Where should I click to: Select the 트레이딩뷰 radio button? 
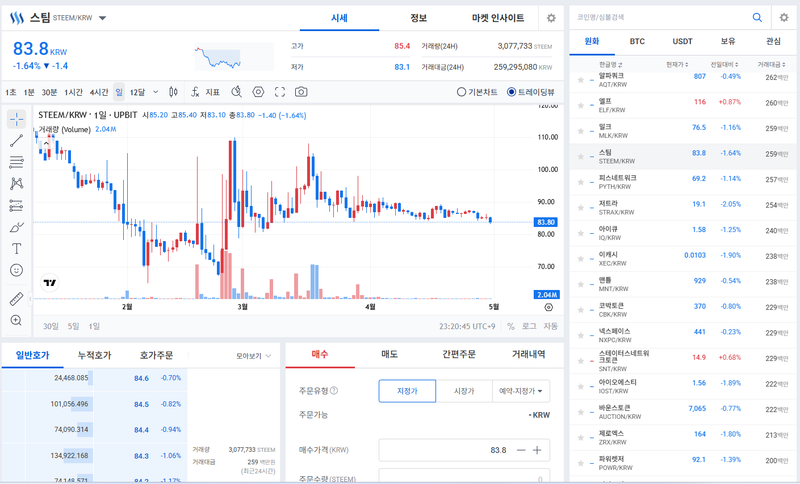coord(512,92)
